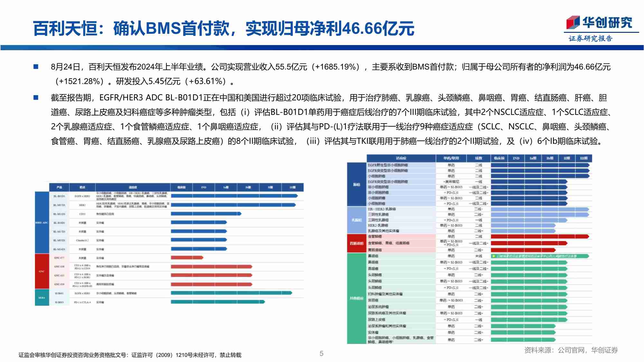
Task: Click the 胃肠道癌 red category block
Action: click(x=357, y=243)
